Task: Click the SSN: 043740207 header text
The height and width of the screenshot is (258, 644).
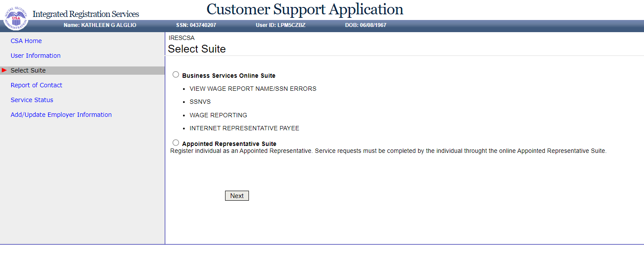Action: (196, 25)
